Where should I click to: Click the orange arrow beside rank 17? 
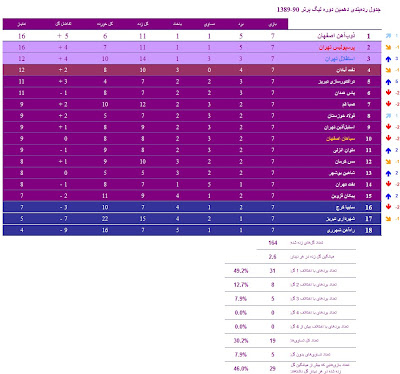click(x=388, y=219)
